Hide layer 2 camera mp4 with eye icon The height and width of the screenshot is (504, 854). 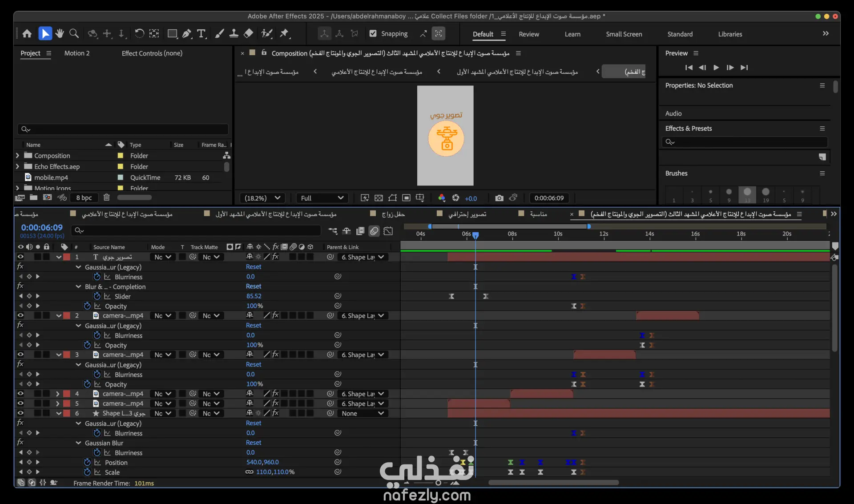[20, 315]
